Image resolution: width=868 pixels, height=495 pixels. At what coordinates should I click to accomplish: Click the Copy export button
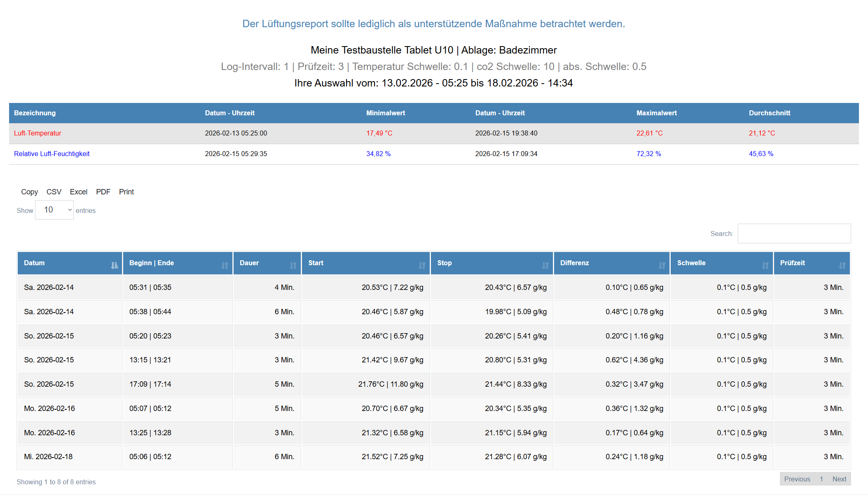point(29,192)
